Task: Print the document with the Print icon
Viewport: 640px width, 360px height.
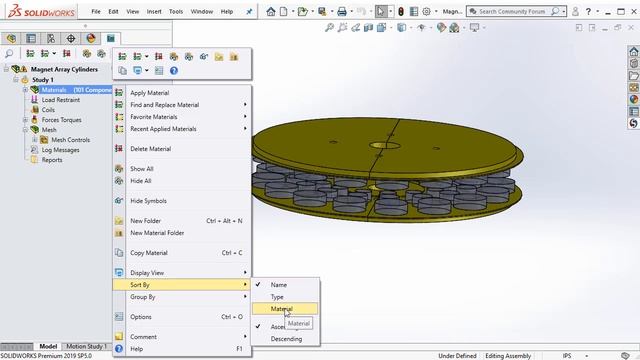Action: tap(342, 11)
